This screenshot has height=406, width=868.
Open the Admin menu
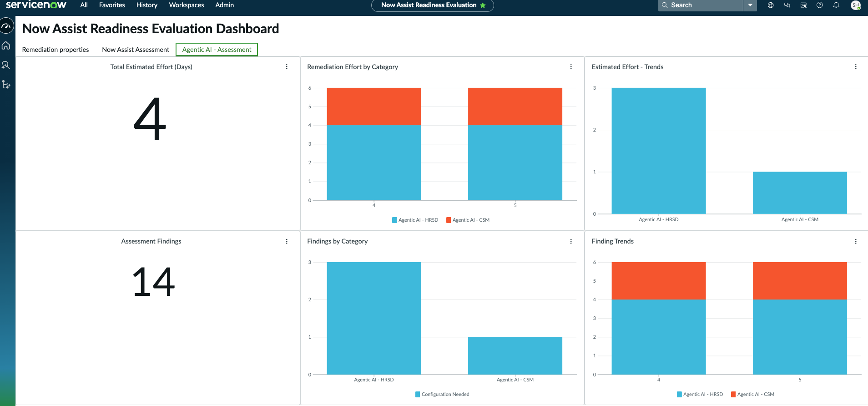point(225,5)
